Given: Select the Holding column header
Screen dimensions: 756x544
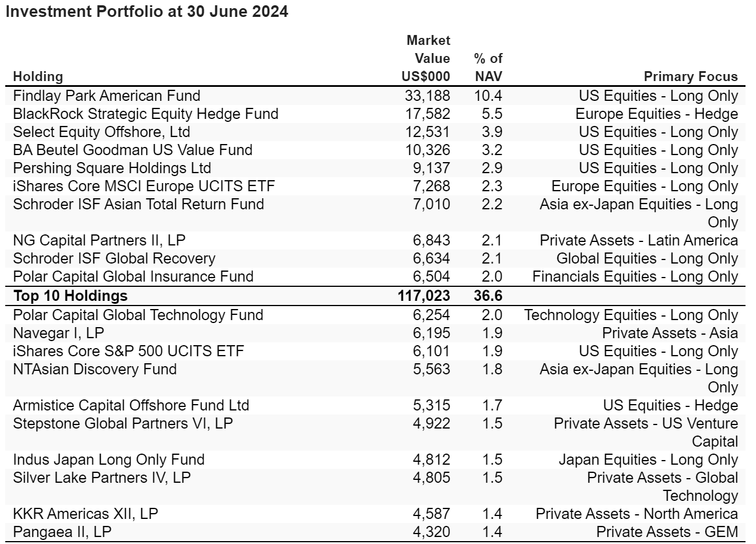Looking at the screenshot, I should pos(38,76).
